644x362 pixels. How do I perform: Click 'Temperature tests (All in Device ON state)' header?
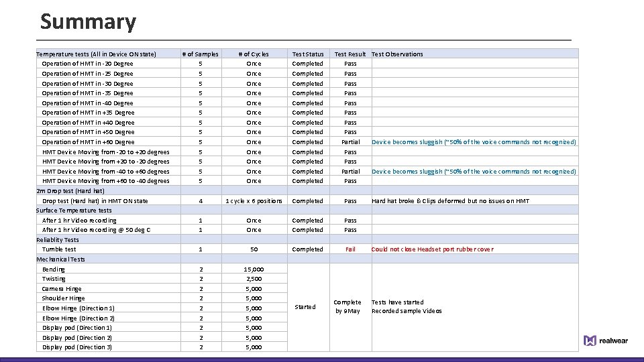96,54
